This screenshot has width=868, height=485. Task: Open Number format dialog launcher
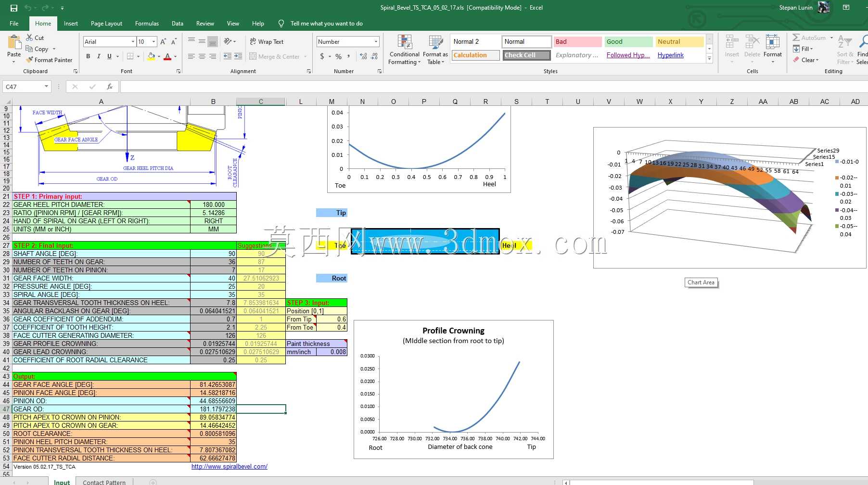pyautogui.click(x=380, y=71)
